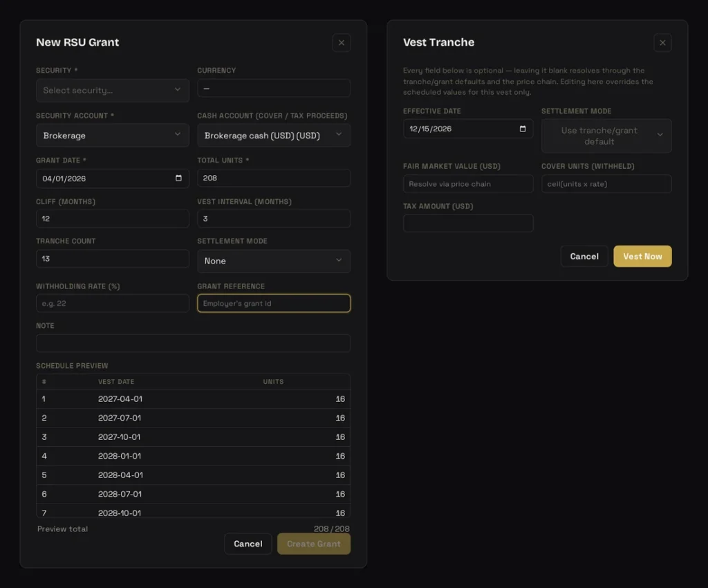Click the Note text field

[x=194, y=343]
